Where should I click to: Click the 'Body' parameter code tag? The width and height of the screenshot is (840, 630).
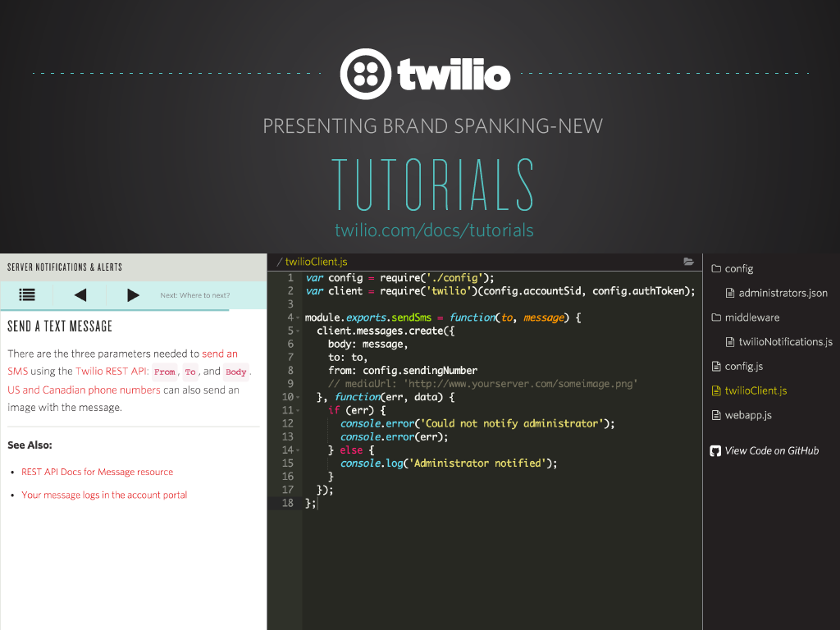(235, 372)
